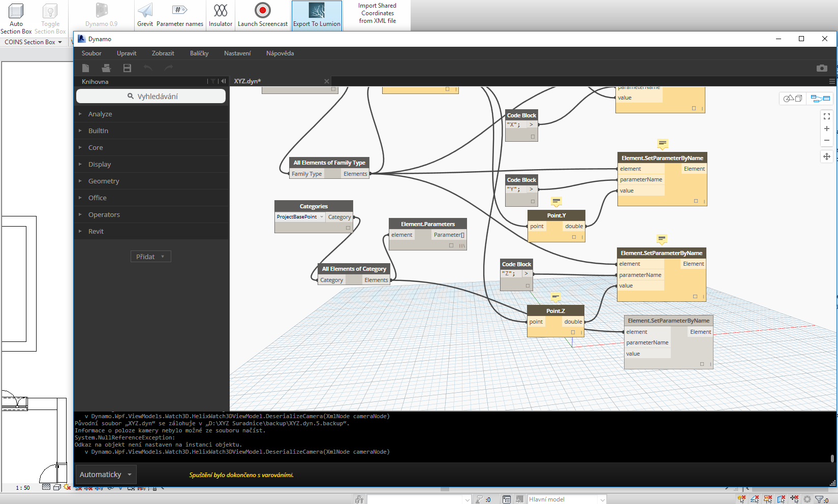This screenshot has height=504, width=838.
Task: Open the Automaticky run mode dropdown
Action: (106, 475)
